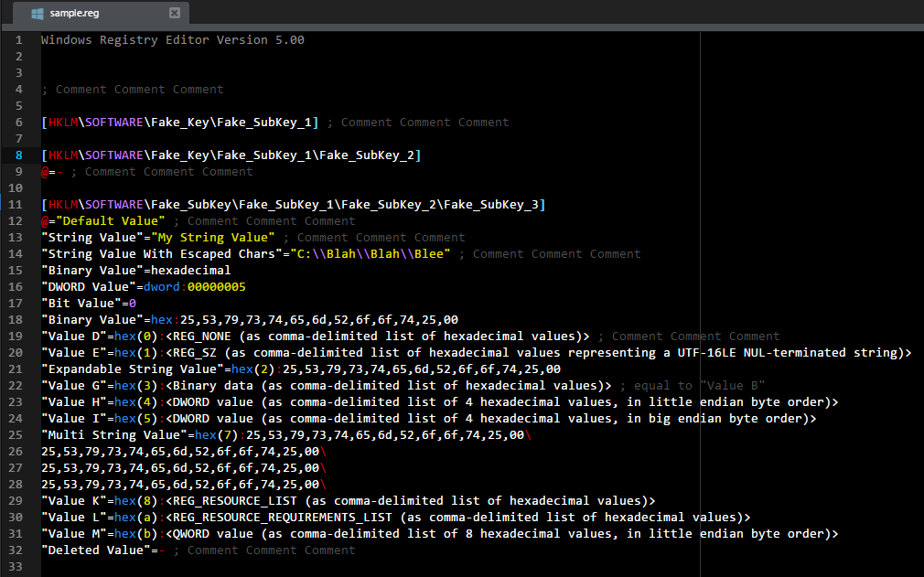Click the HKLM text on line 6

pos(62,123)
